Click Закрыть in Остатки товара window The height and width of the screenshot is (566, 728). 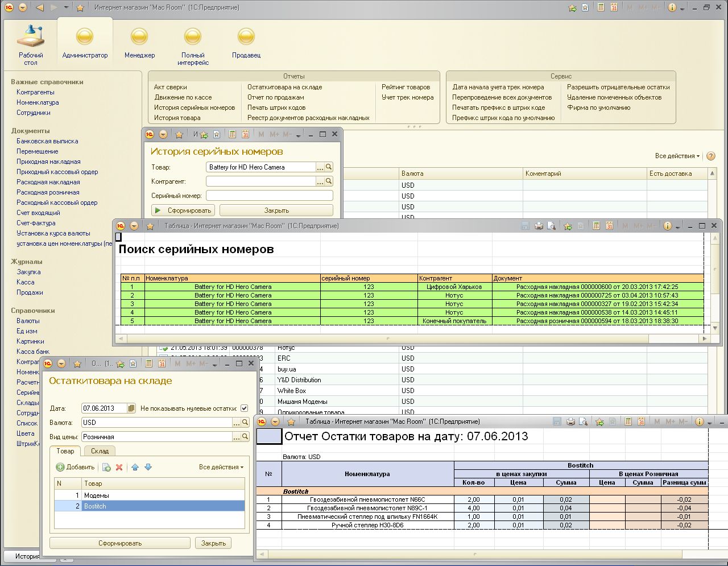214,543
